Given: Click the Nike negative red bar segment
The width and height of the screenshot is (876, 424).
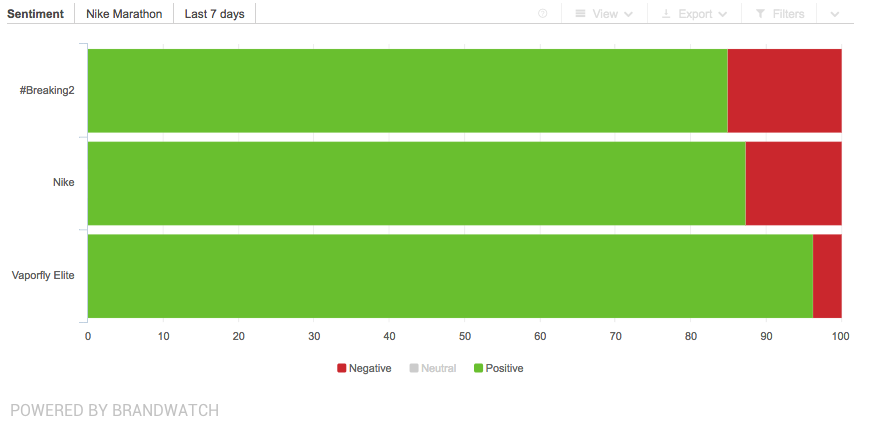Looking at the screenshot, I should (793, 183).
